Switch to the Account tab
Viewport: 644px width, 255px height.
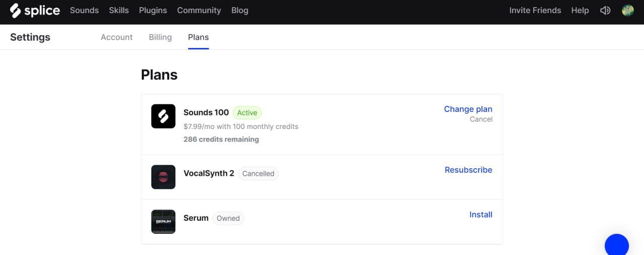point(117,37)
